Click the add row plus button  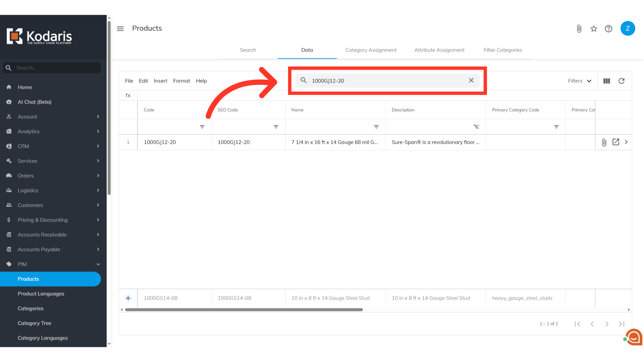click(x=128, y=298)
